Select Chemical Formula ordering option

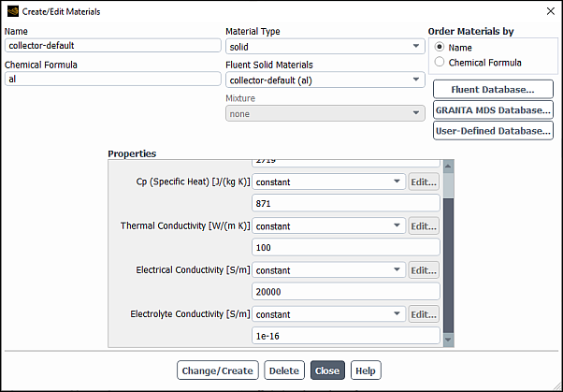click(440, 63)
